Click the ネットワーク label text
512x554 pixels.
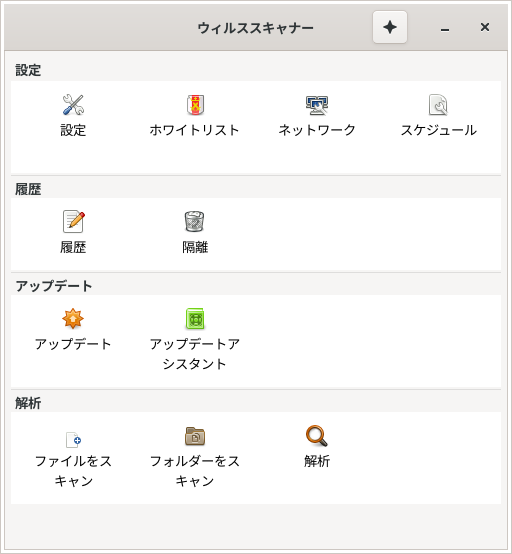317,130
